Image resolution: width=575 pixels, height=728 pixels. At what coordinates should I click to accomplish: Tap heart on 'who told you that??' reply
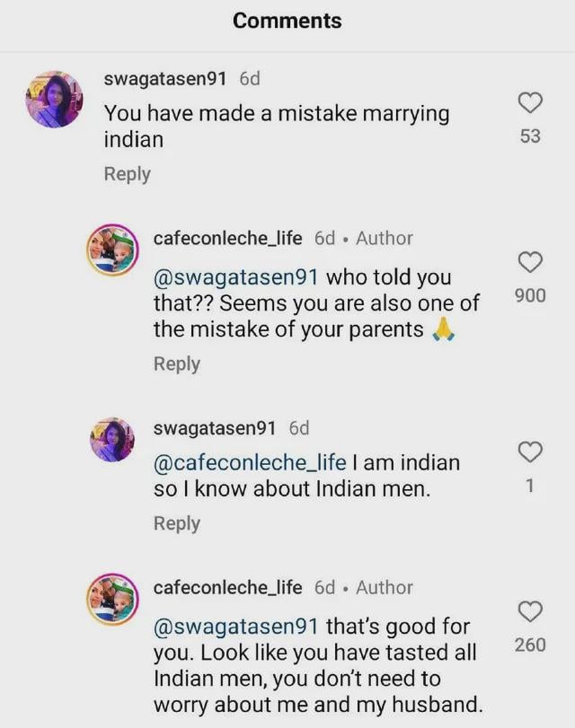(530, 262)
